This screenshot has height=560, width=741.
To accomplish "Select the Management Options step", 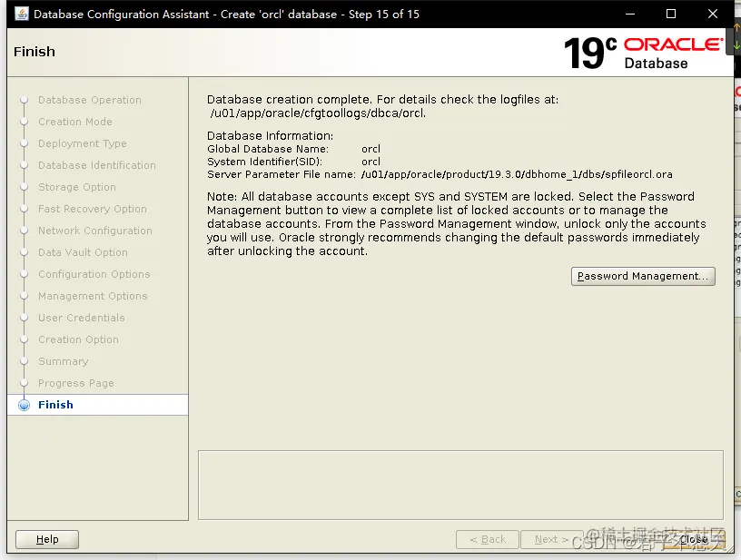I will tap(93, 296).
